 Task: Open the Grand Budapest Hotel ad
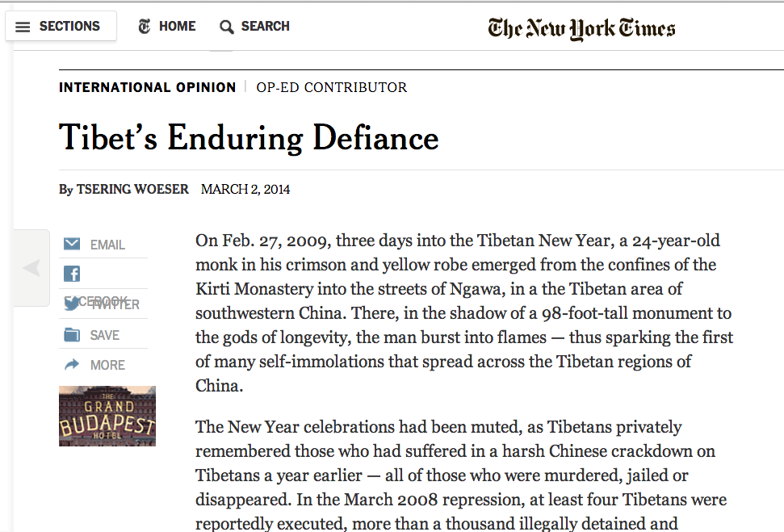click(x=107, y=416)
